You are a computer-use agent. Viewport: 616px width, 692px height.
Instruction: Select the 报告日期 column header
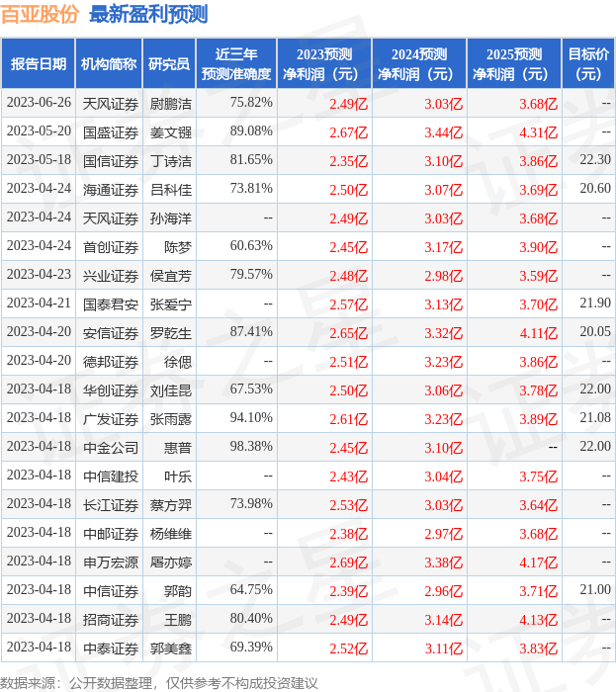39,63
